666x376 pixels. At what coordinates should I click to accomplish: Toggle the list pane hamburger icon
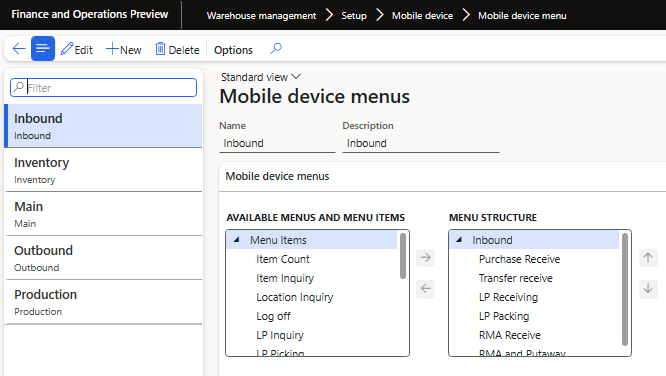tap(42, 49)
